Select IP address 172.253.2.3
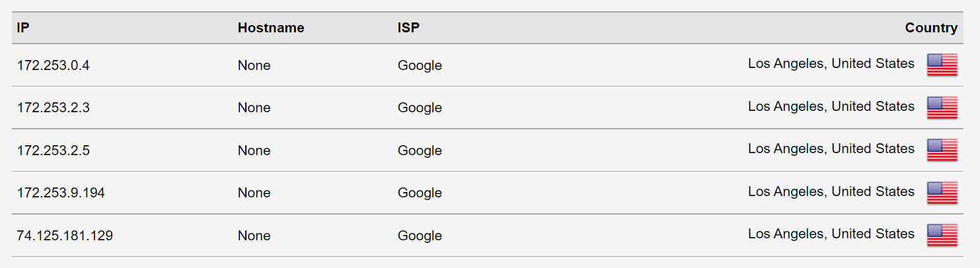 click(x=53, y=108)
